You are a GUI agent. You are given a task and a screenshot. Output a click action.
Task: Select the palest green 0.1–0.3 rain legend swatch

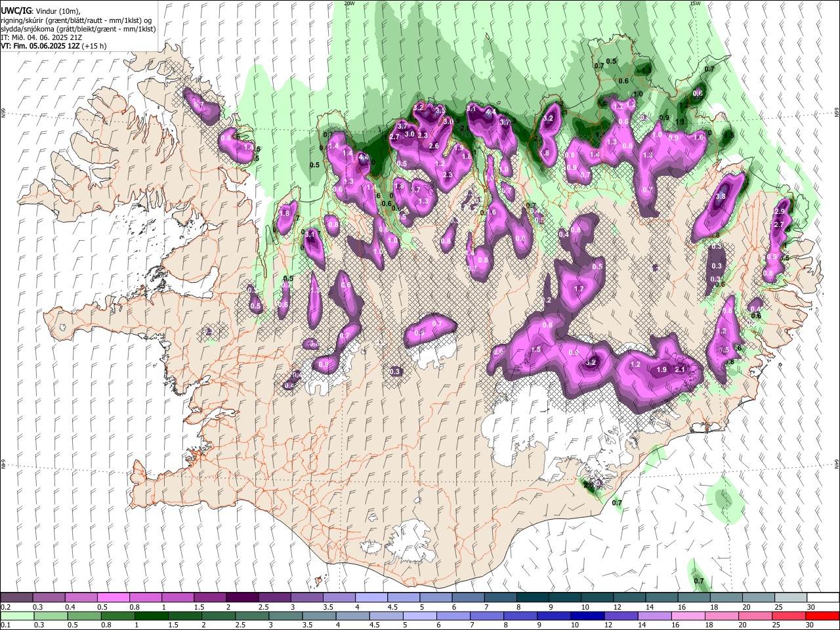[x=16, y=616]
